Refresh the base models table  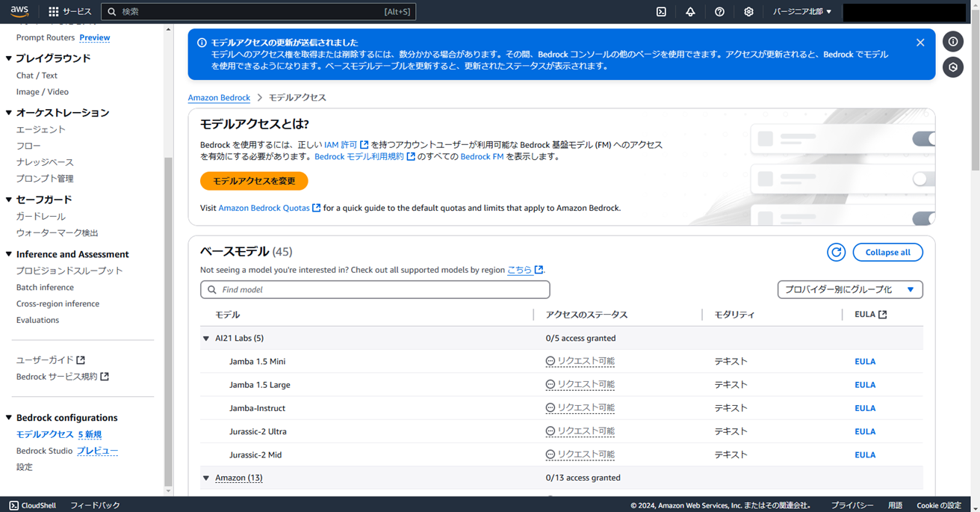[836, 252]
